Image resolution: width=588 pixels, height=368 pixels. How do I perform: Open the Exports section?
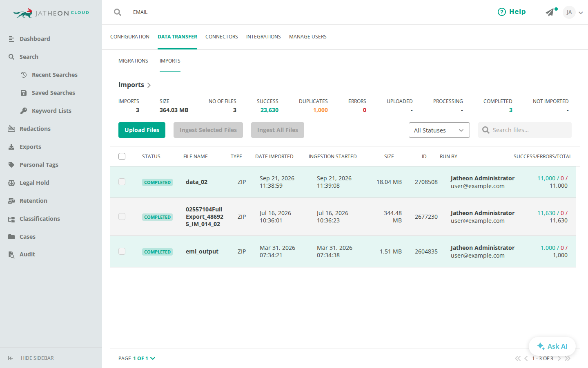point(30,147)
